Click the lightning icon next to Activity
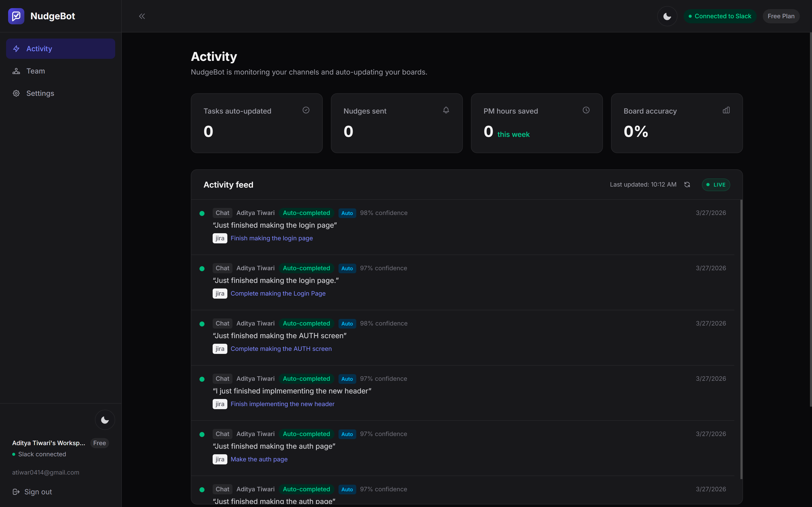Screen dimensions: 812x507 tap(16, 49)
